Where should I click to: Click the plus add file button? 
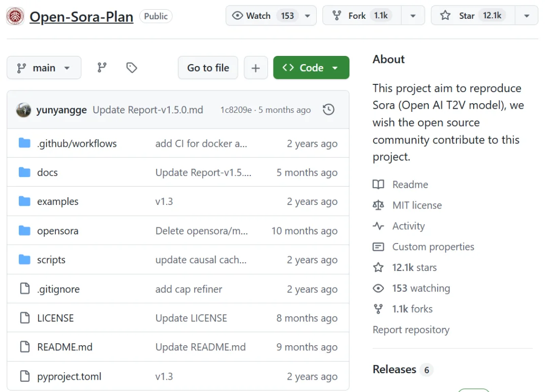click(256, 68)
